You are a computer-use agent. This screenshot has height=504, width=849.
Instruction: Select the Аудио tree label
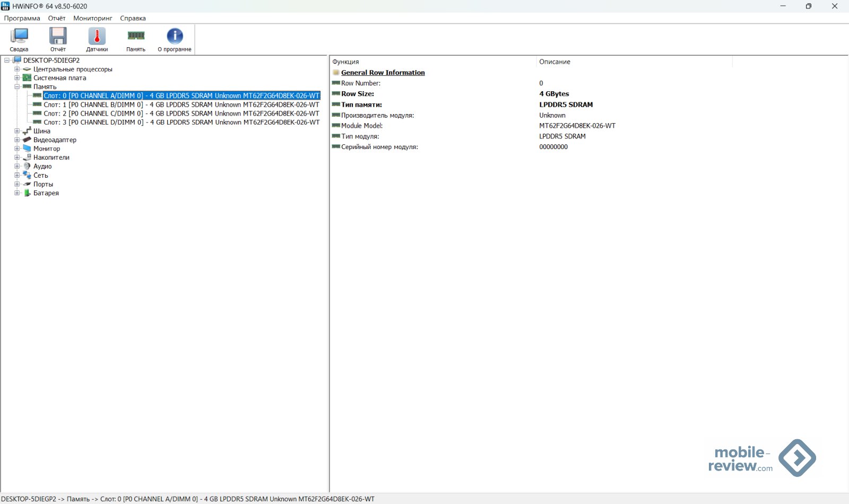coord(42,167)
